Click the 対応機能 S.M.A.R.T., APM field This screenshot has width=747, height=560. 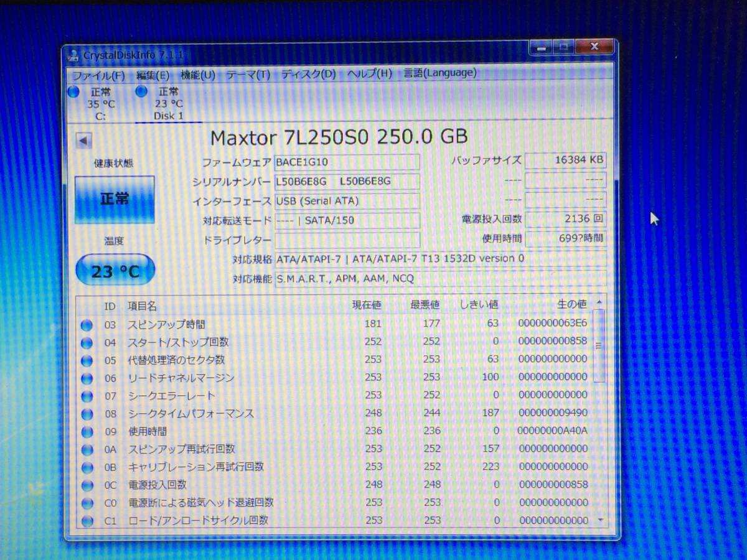pos(440,279)
